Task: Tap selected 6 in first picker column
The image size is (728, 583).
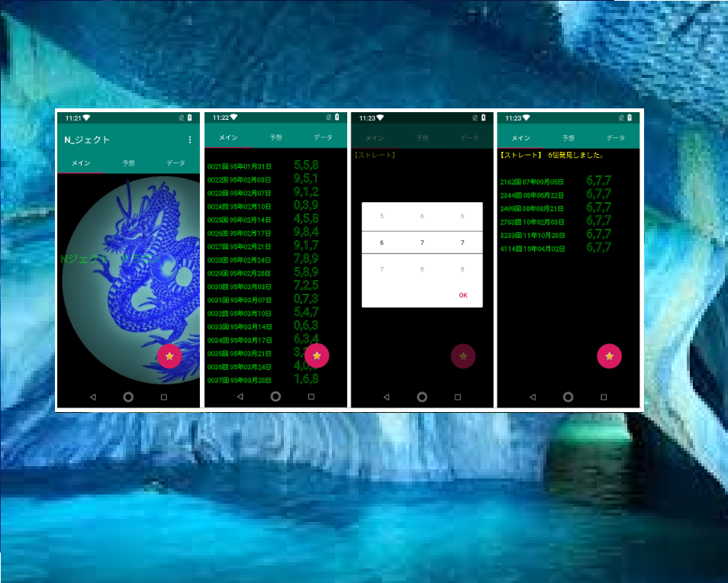Action: pos(382,243)
